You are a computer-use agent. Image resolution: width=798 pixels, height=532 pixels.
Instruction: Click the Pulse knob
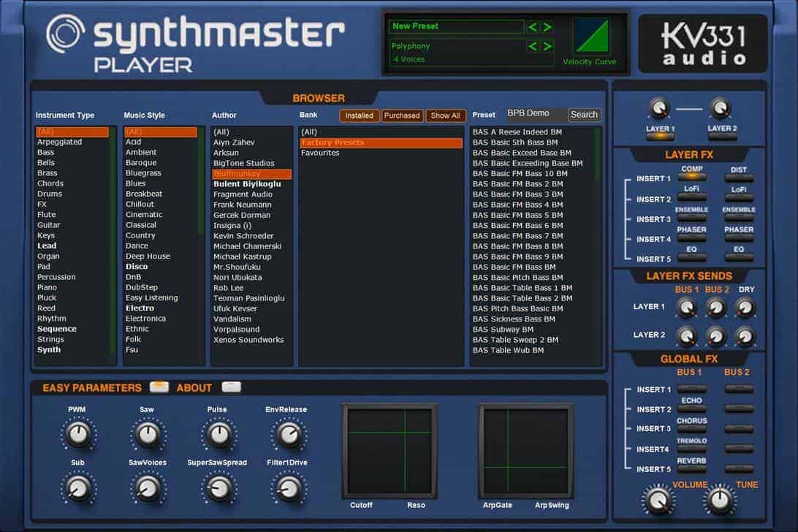tap(218, 434)
